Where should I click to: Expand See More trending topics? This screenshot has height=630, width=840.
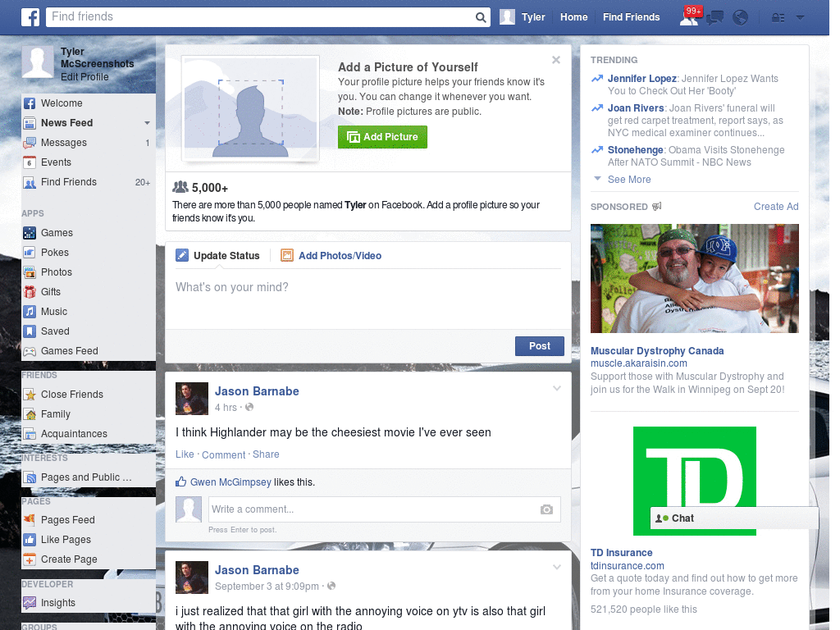point(629,180)
